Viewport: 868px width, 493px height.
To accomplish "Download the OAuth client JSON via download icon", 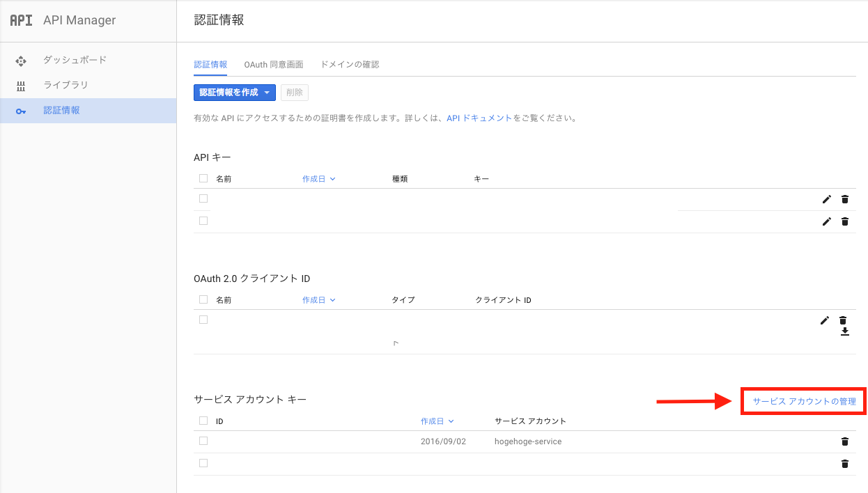I will click(x=844, y=331).
